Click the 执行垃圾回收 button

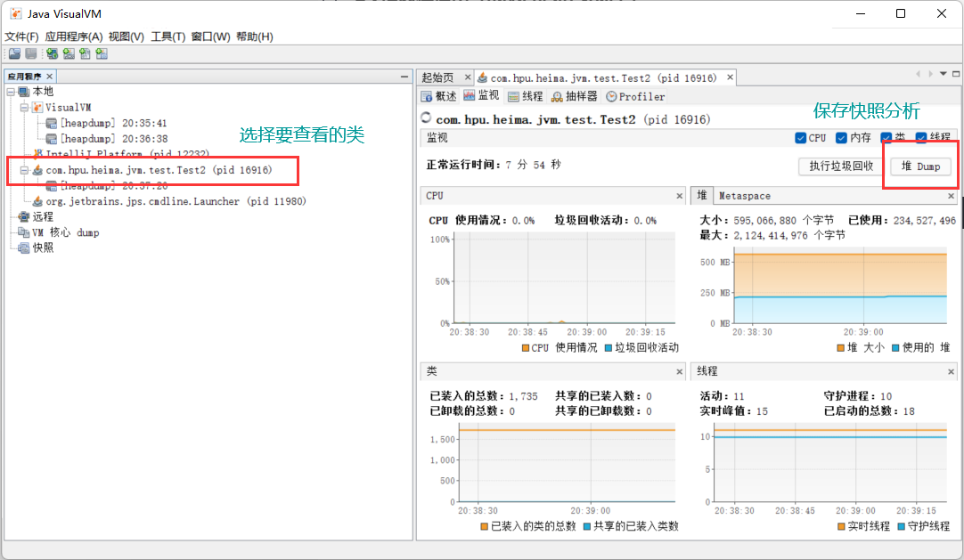(841, 166)
